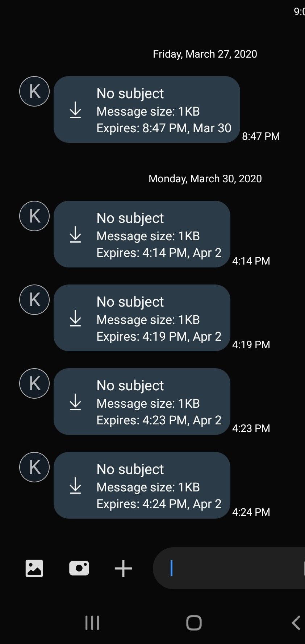This screenshot has height=644, width=305.
Task: Tap the plus attachment button
Action: click(x=123, y=568)
